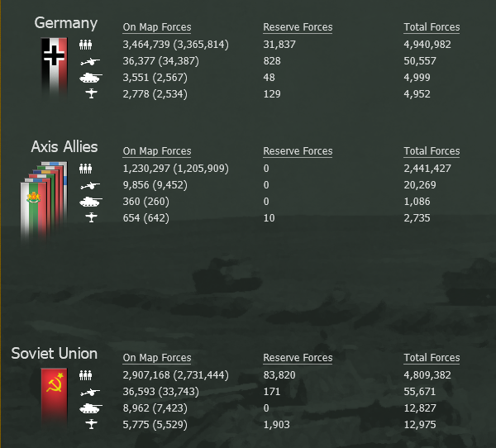Click Germany's tank icon
The height and width of the screenshot is (448, 496).
[x=91, y=78]
